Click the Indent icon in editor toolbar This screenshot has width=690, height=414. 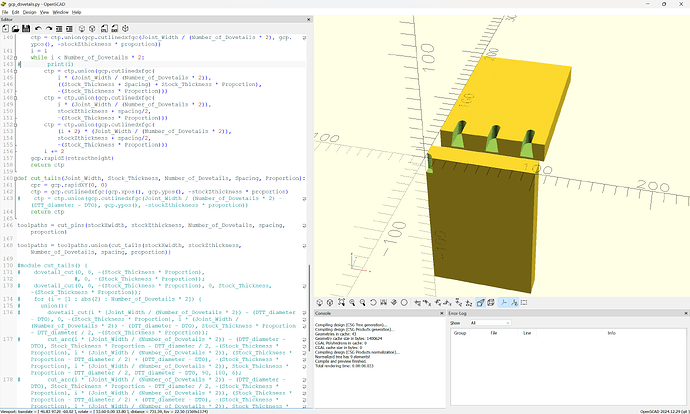pyautogui.click(x=70, y=29)
